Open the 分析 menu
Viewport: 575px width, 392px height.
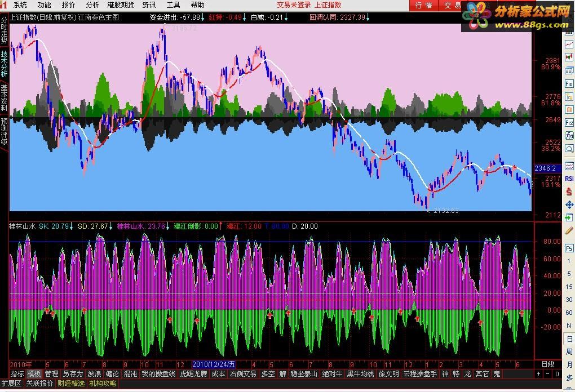tap(92, 5)
